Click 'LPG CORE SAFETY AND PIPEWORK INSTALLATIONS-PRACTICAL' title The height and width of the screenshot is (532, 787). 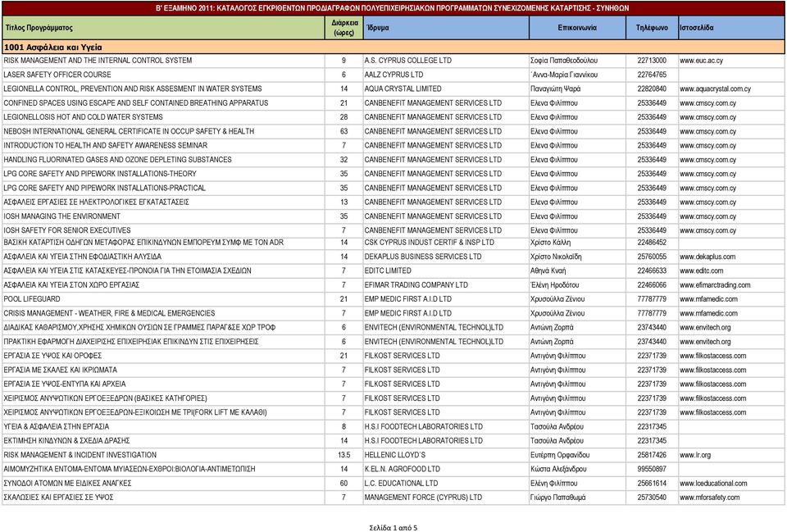104,188
